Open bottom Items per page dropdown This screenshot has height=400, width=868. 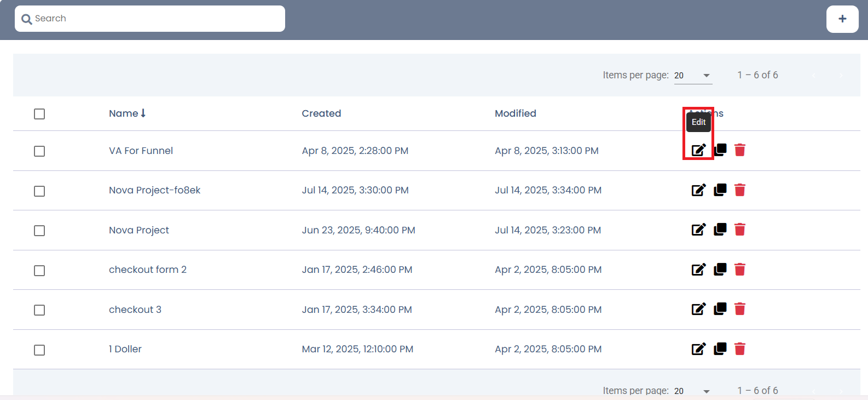point(693,391)
